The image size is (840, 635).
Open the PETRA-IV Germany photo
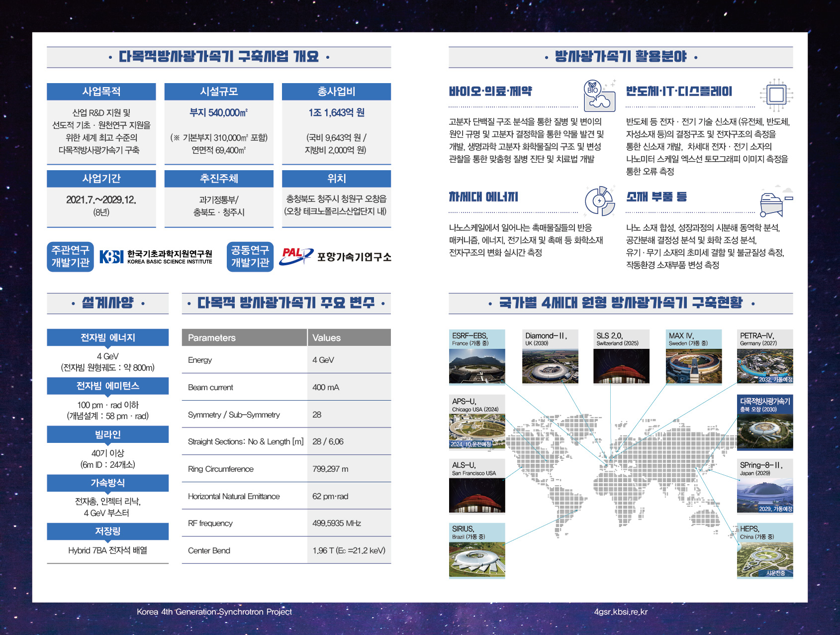click(x=765, y=366)
